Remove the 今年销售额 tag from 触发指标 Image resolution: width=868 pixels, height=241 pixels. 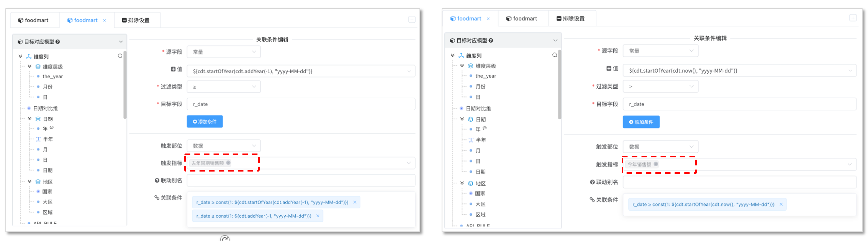[656, 164]
